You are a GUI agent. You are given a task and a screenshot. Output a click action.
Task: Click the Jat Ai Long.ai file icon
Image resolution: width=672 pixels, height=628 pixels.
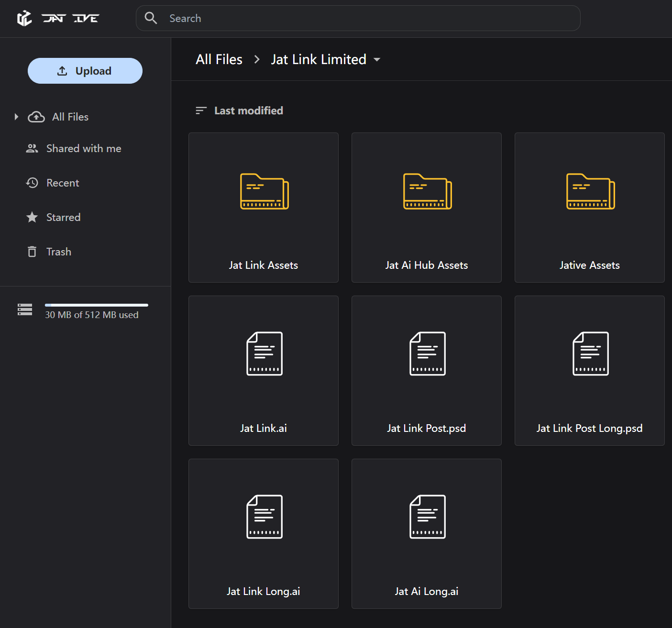click(428, 517)
